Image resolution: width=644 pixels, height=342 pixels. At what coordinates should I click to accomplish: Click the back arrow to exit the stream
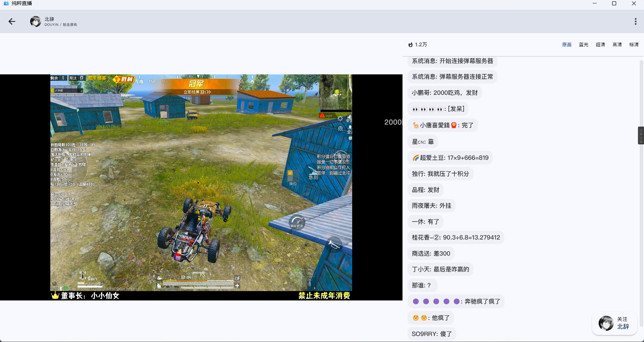pos(12,21)
